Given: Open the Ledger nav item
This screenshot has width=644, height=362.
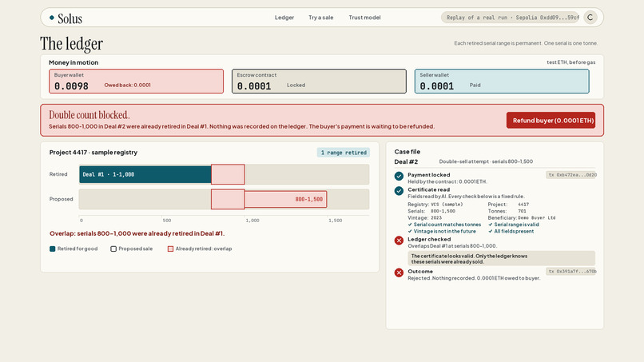Looking at the screenshot, I should (x=284, y=18).
